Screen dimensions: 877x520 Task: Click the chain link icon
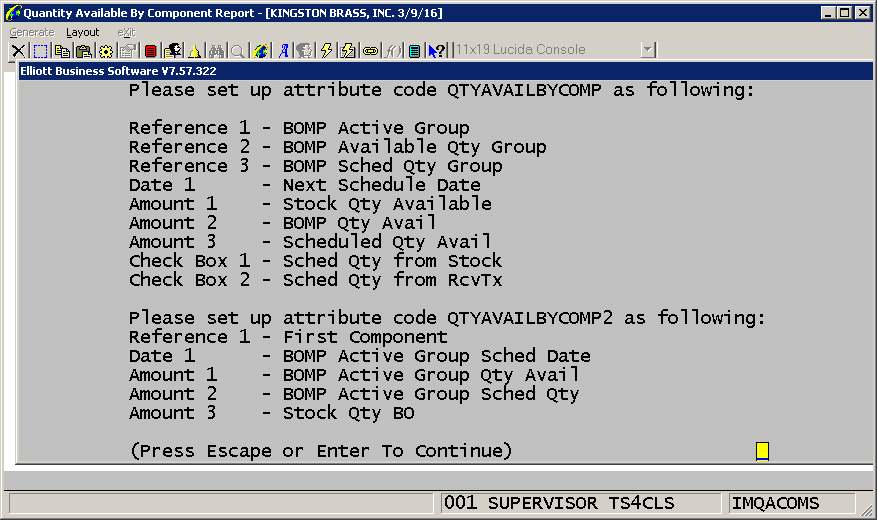[x=371, y=50]
